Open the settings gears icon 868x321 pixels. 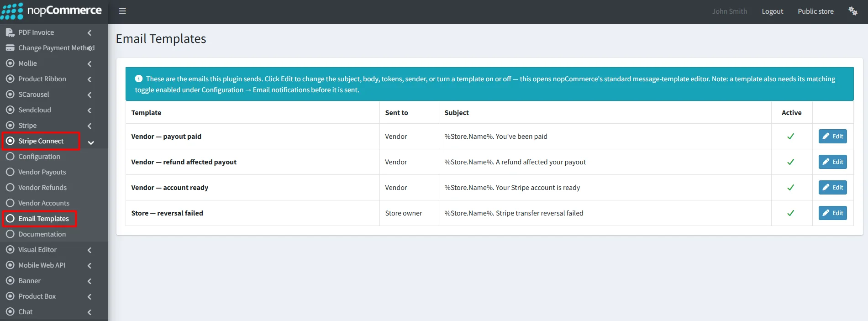coord(853,11)
